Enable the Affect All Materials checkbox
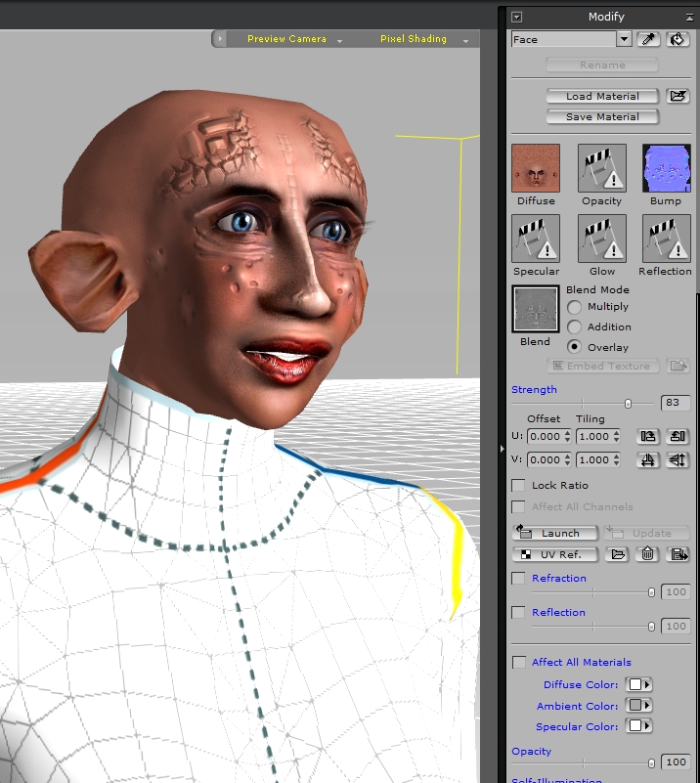The height and width of the screenshot is (783, 700). point(519,662)
